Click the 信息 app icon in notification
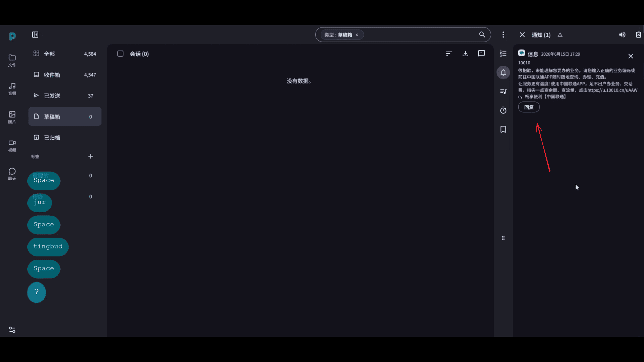This screenshot has height=362, width=644. pyautogui.click(x=522, y=53)
